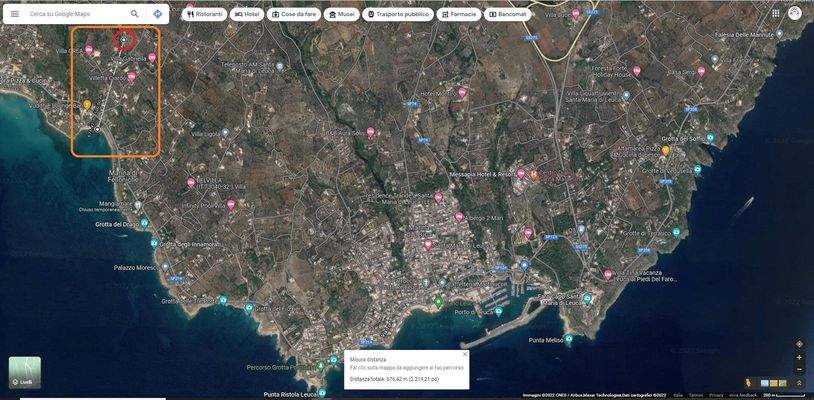The width and height of the screenshot is (814, 400).
Task: Toggle the Livelli layers map view
Action: tap(25, 372)
